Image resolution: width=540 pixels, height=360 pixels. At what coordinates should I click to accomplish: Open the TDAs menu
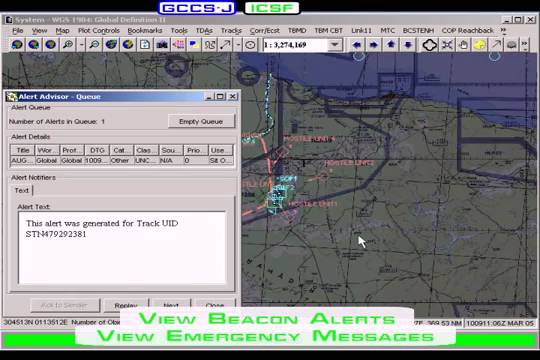[204, 31]
